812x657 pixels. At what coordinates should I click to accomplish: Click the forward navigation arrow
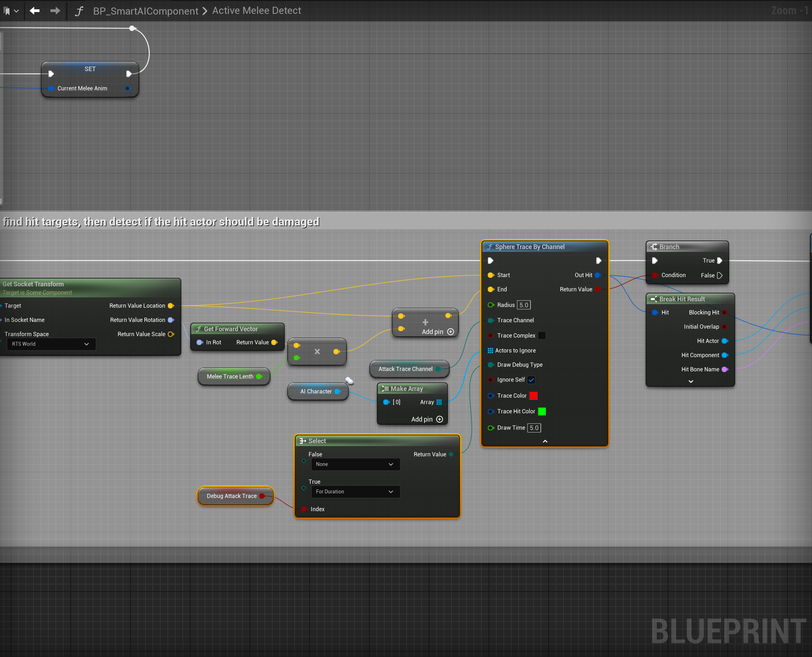[55, 11]
